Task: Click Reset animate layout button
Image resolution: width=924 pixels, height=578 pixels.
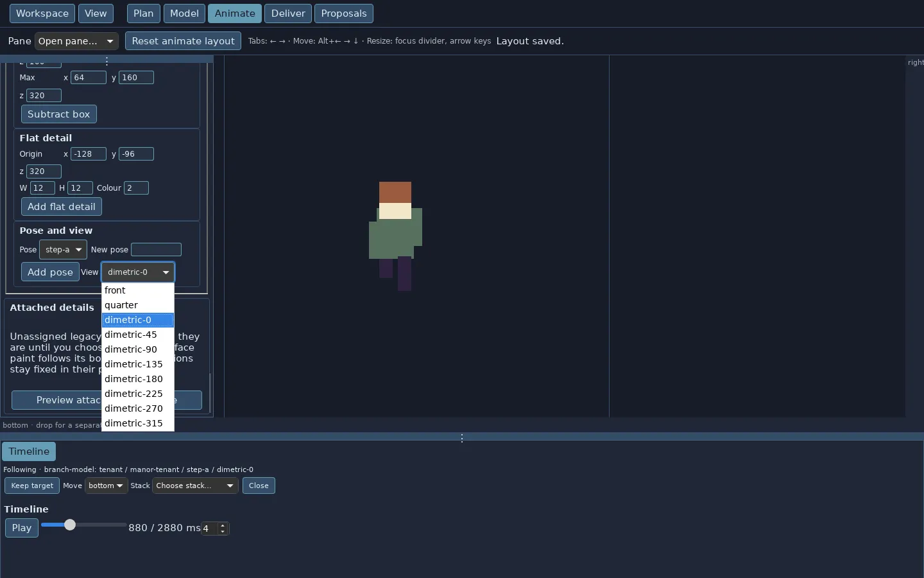Action: pyautogui.click(x=184, y=41)
